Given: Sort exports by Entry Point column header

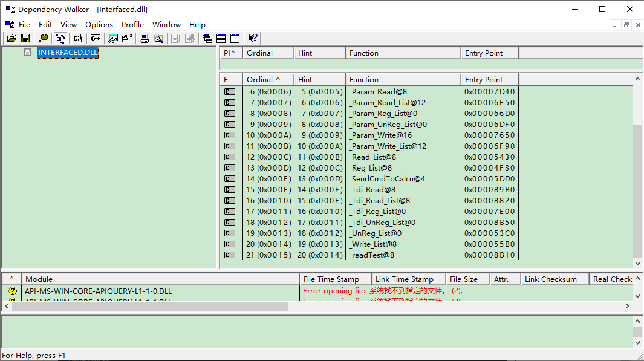Looking at the screenshot, I should pyautogui.click(x=490, y=80).
